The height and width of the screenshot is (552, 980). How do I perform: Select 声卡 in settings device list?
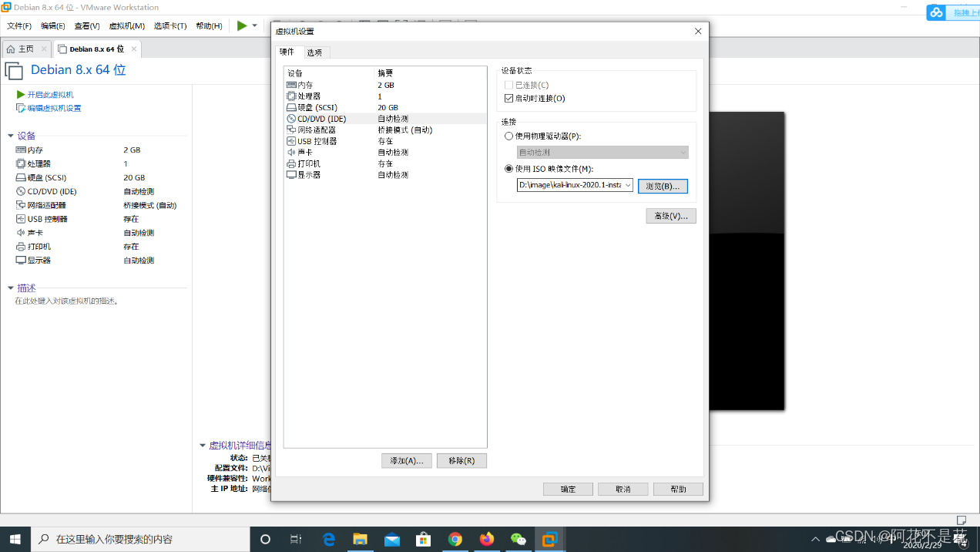coord(385,153)
